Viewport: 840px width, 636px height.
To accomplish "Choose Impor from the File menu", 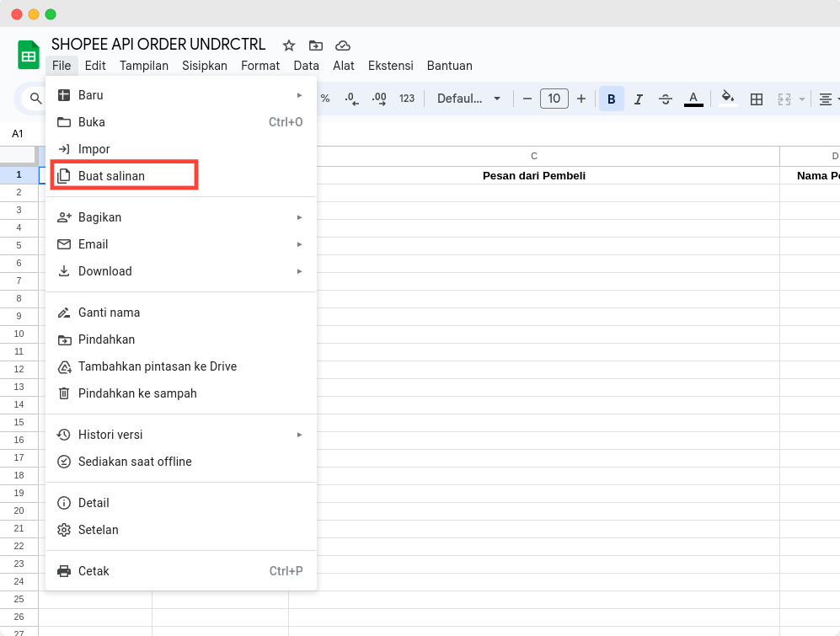I will [x=181, y=149].
